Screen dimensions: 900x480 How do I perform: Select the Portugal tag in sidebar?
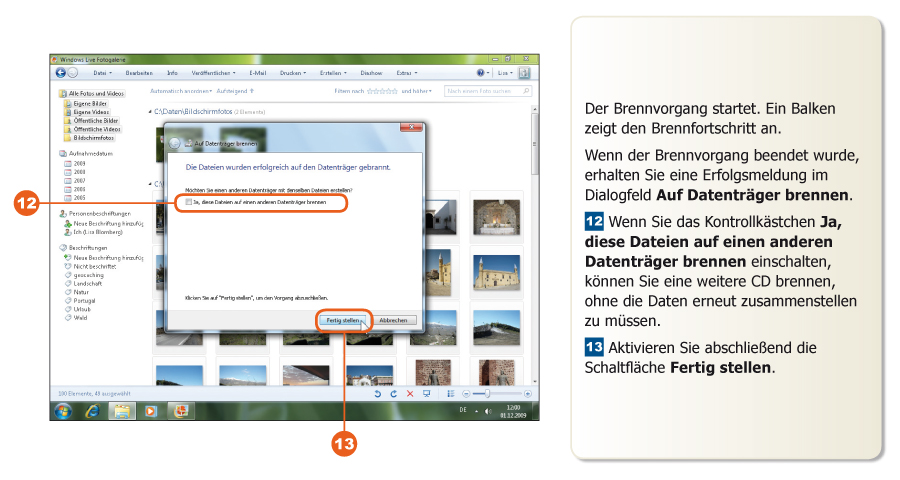pyautogui.click(x=84, y=300)
